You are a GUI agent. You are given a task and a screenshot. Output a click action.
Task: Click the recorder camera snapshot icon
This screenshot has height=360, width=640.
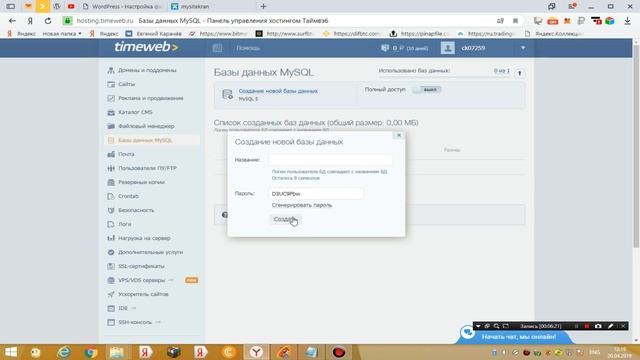pyautogui.click(x=598, y=326)
